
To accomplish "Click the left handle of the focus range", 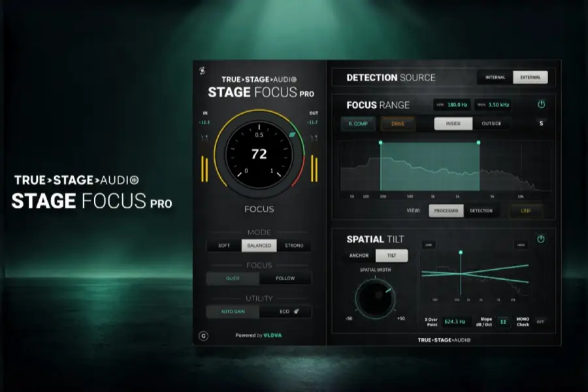I will (x=381, y=142).
